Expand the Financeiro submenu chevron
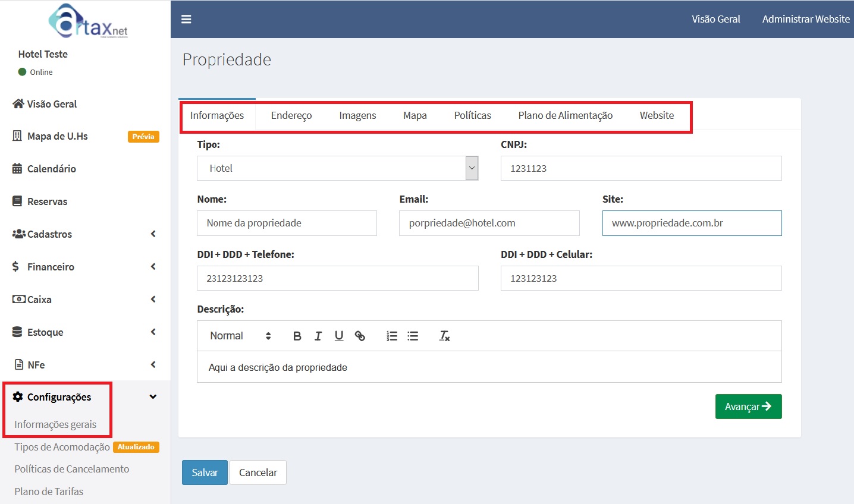 [153, 267]
